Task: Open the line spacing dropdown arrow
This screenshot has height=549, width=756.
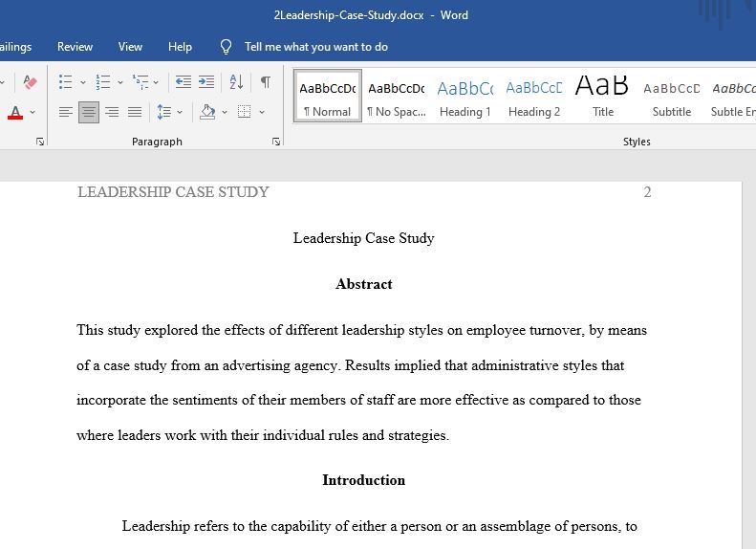Action: coord(180,113)
